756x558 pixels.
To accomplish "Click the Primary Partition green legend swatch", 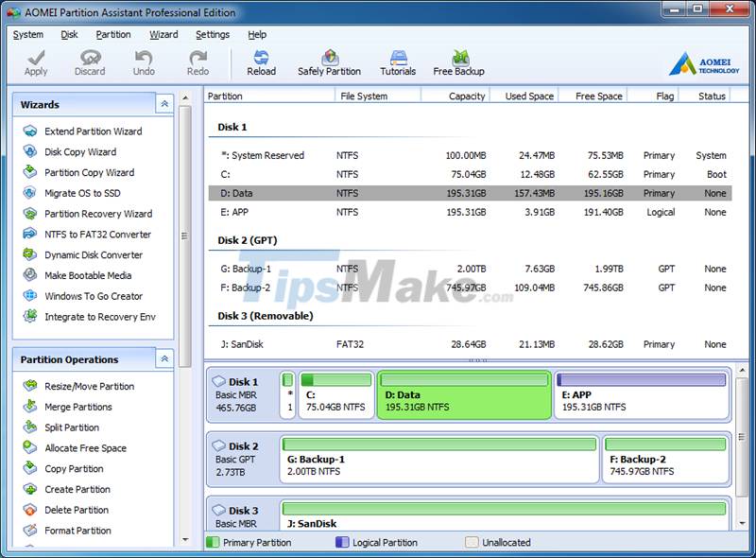I will click(212, 542).
